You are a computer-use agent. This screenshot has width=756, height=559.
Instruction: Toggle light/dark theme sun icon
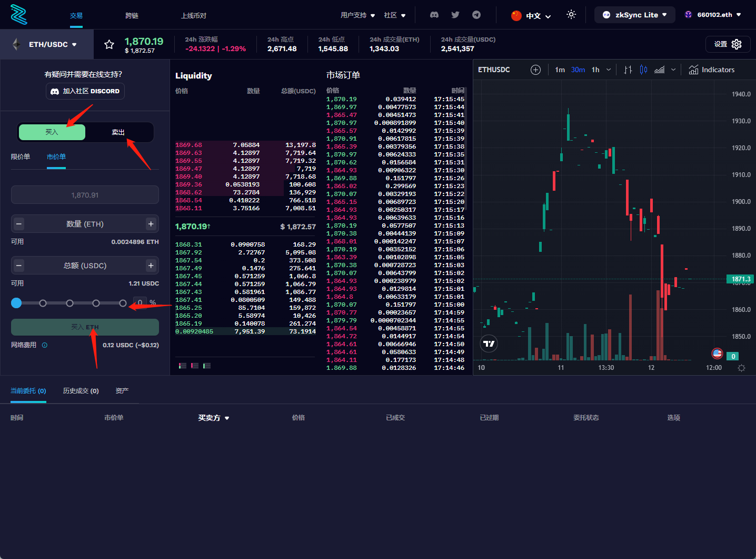pyautogui.click(x=571, y=15)
